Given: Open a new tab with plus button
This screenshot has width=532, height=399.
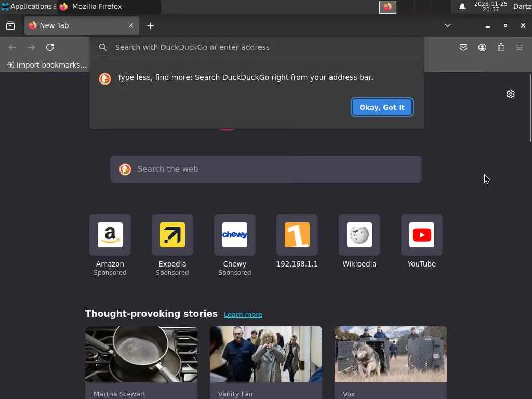Looking at the screenshot, I should tap(150, 26).
